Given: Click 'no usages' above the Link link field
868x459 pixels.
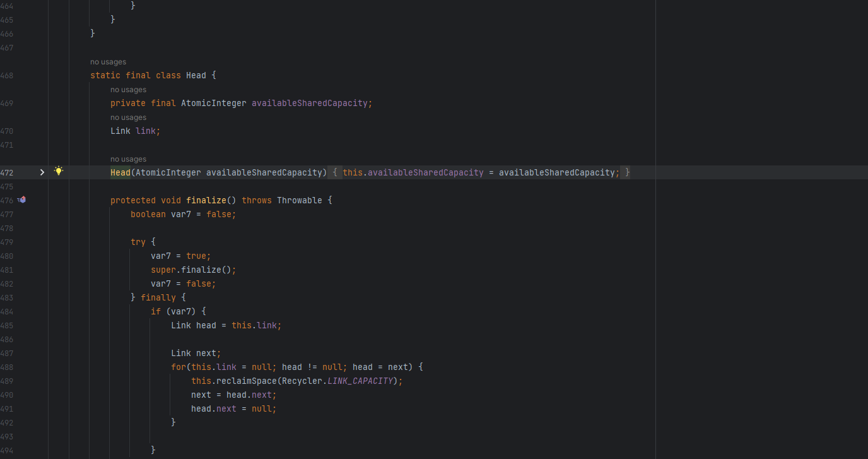Looking at the screenshot, I should [x=128, y=117].
